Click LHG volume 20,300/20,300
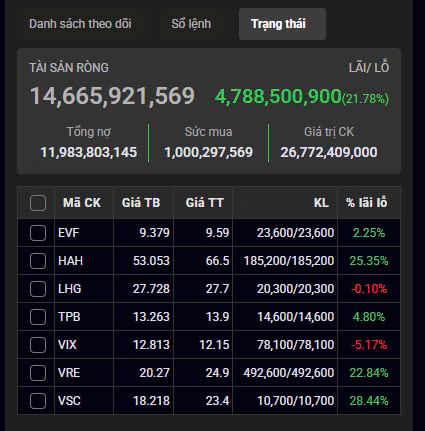The width and height of the screenshot is (425, 431). [x=295, y=289]
